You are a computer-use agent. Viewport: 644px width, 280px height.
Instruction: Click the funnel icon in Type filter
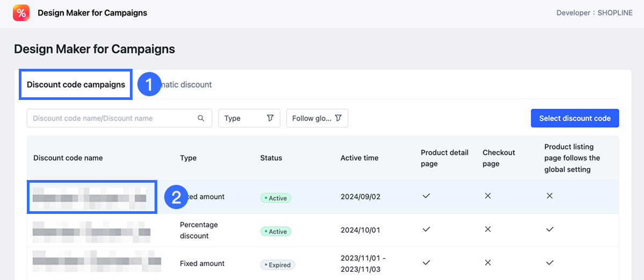click(x=270, y=118)
